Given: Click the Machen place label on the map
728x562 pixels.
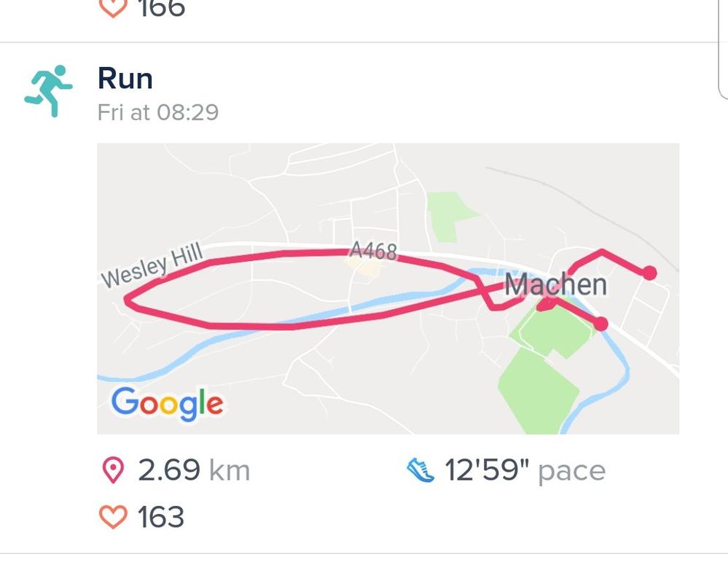Looking at the screenshot, I should pos(555,284).
